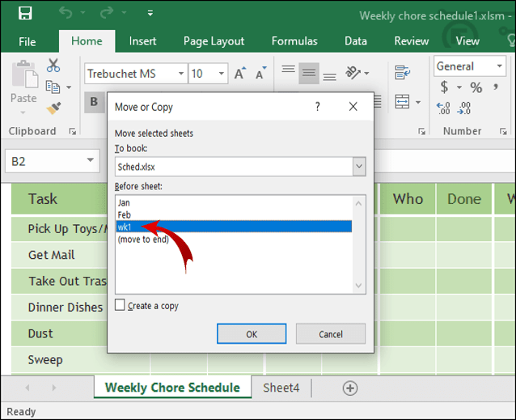Click the Redo arrow icon
Viewport: 516px width, 420px height.
pyautogui.click(x=107, y=13)
